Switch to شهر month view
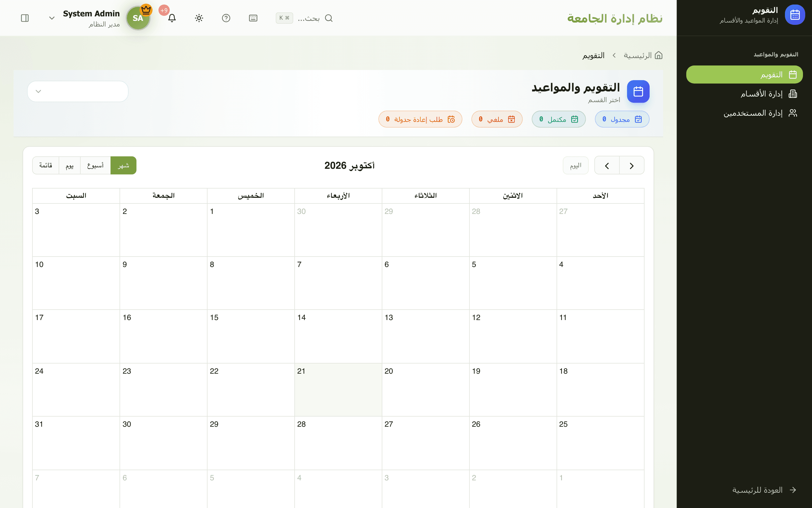The width and height of the screenshot is (812, 508). tap(123, 166)
